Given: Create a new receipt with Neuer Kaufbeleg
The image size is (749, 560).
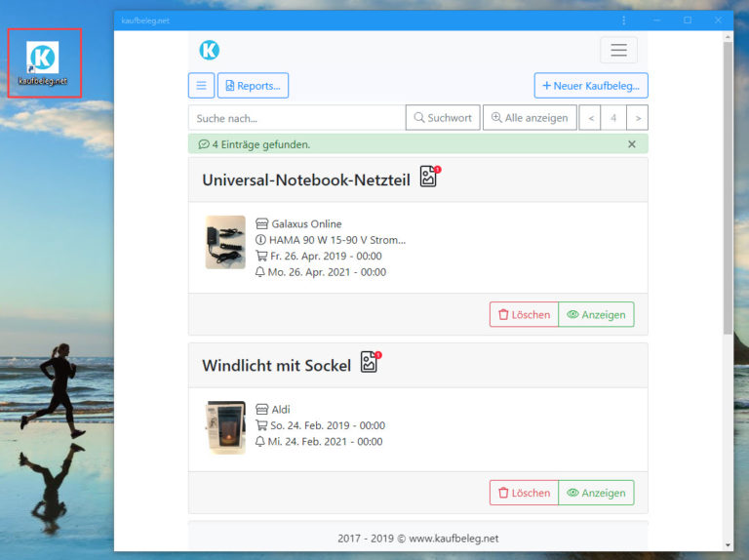Looking at the screenshot, I should click(x=591, y=86).
